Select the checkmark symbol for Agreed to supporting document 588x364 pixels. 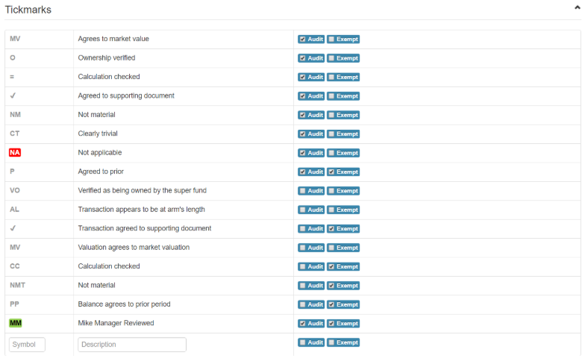[x=13, y=96]
